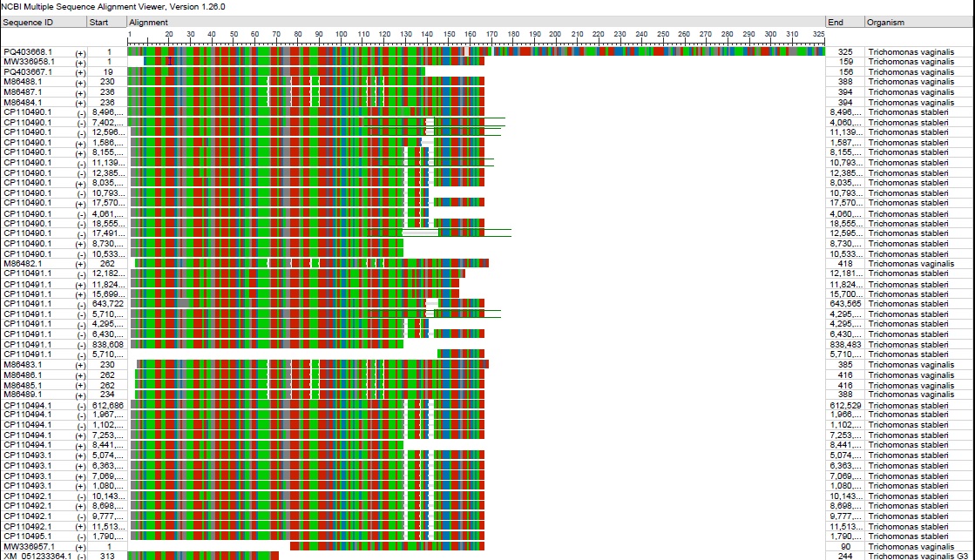This screenshot has width=975, height=560.
Task: Open sequence PQ403668.1 in the ID list
Action: coord(29,52)
